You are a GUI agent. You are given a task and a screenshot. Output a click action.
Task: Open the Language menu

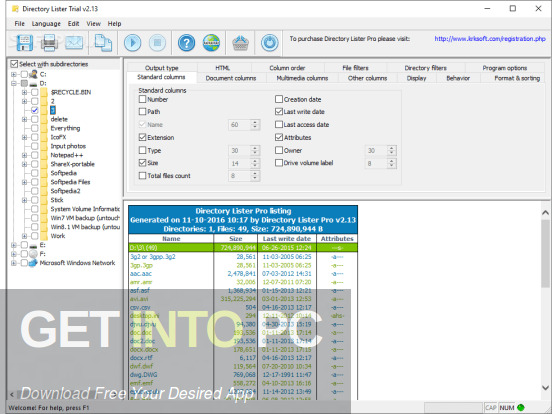46,24
